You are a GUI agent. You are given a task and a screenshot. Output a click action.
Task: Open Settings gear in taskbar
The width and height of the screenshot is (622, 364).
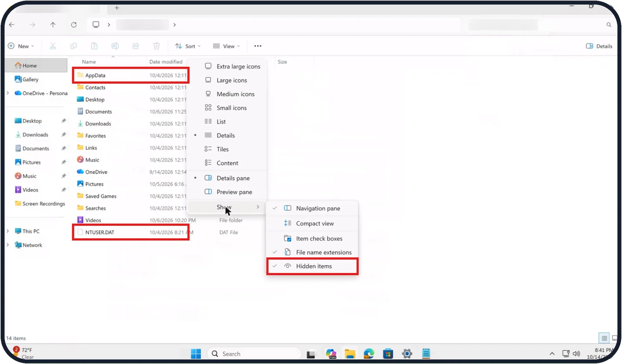pos(407,354)
